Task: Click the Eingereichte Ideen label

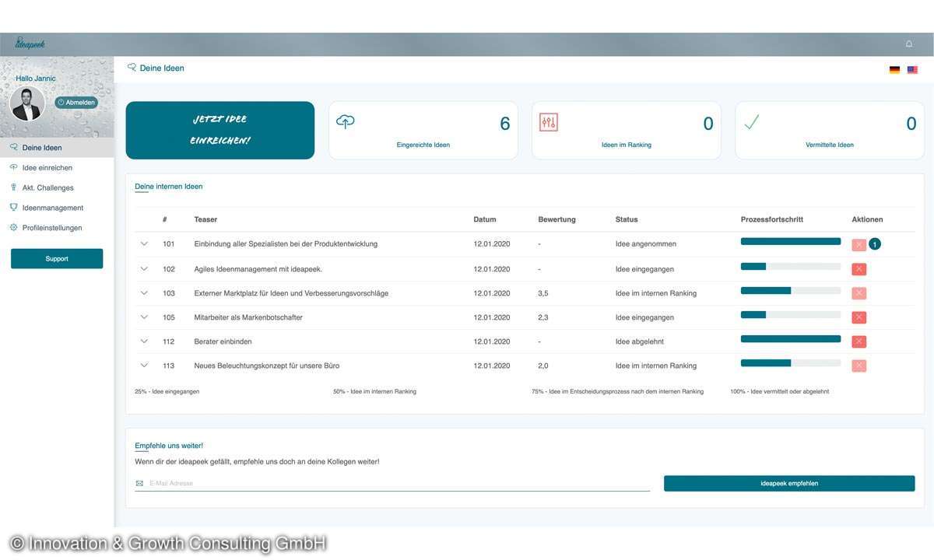Action: 423,145
